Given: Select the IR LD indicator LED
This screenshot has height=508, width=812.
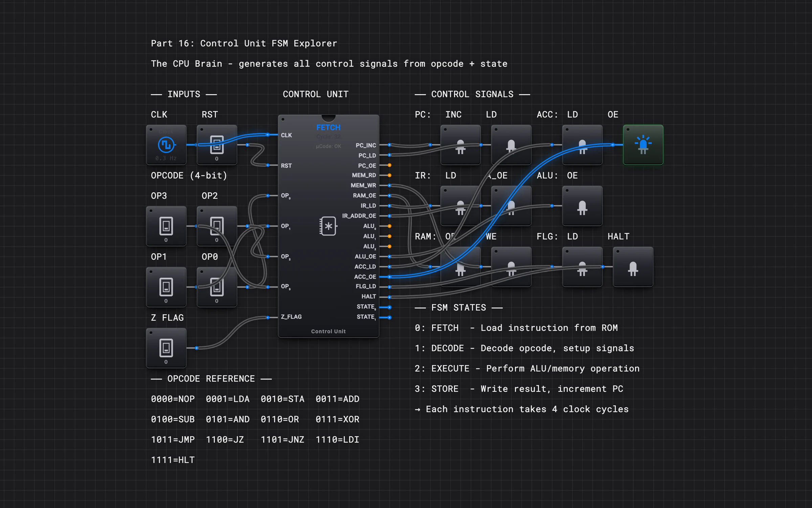Looking at the screenshot, I should (460, 206).
